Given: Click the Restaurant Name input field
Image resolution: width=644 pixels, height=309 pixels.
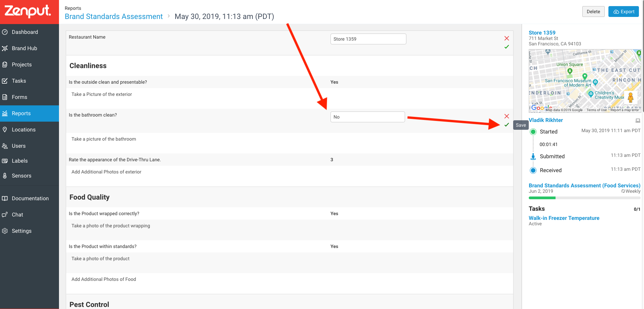Looking at the screenshot, I should point(368,39).
